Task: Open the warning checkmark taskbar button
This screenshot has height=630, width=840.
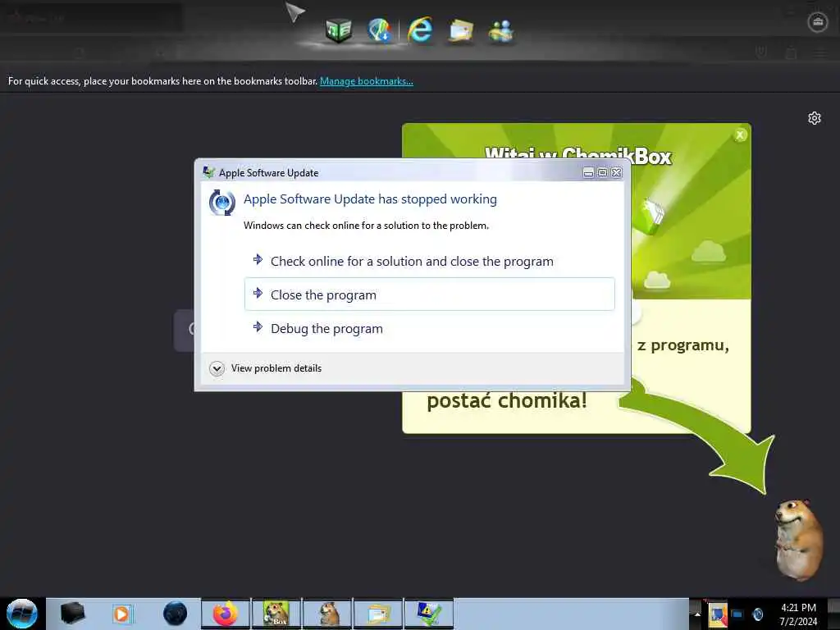Action: click(428, 614)
